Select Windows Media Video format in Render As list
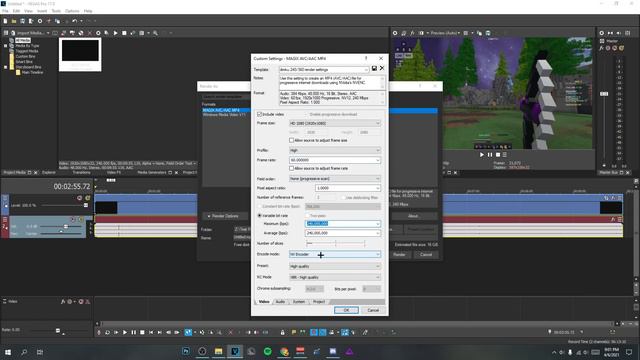This screenshot has height=360, width=640. point(224,115)
